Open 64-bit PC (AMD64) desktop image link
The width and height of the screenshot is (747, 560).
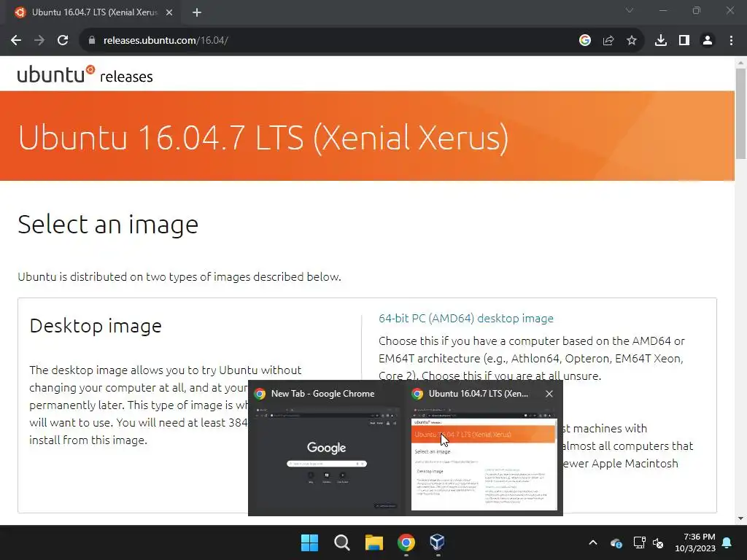[x=466, y=318]
